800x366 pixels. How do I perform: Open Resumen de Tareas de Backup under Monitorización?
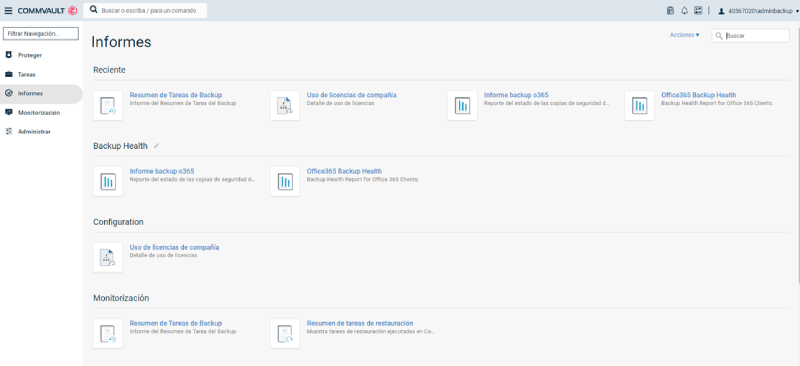[176, 323]
